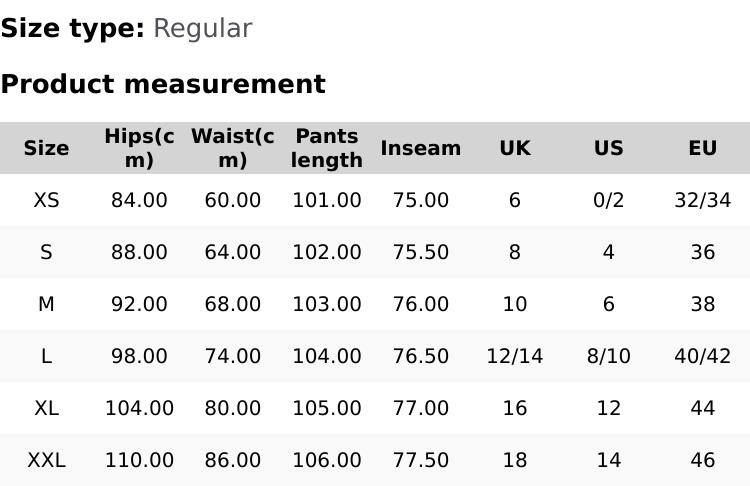Click the 105.00 pants length for XL
Viewport: 750px width, 486px height.
(327, 408)
